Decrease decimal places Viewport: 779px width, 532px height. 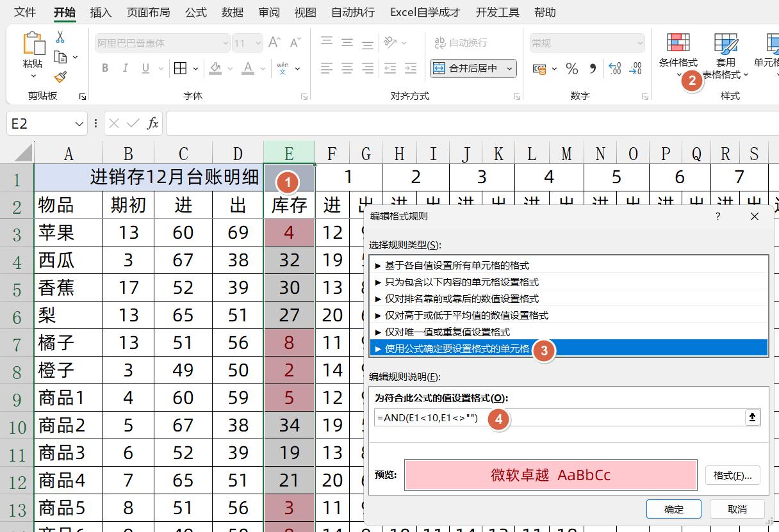pos(635,69)
